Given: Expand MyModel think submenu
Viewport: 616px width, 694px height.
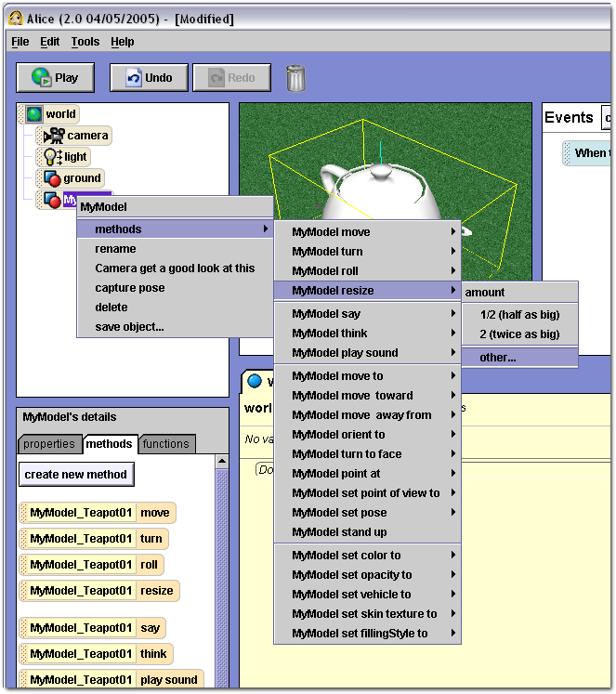Looking at the screenshot, I should [367, 334].
